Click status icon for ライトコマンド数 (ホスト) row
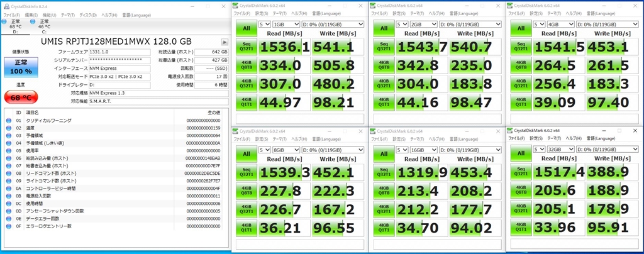The width and height of the screenshot is (644, 254). (x=9, y=181)
